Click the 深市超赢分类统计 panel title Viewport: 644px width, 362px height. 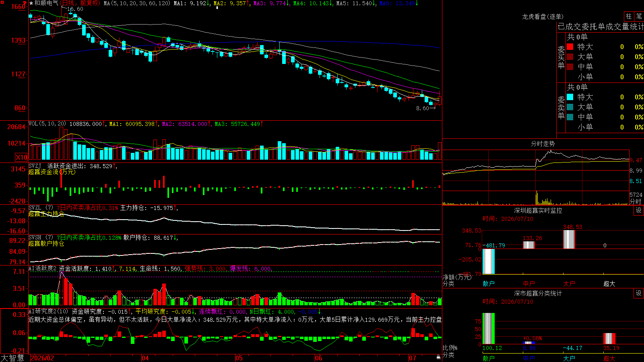(538, 293)
